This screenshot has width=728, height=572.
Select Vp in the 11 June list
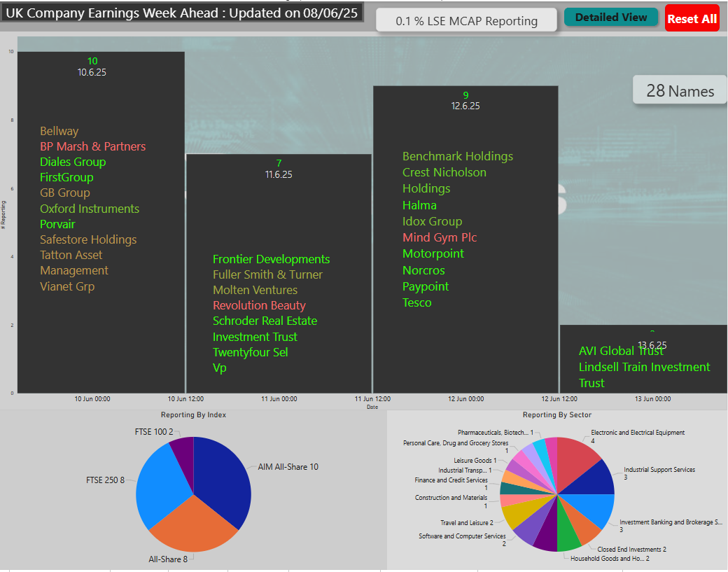pyautogui.click(x=220, y=368)
